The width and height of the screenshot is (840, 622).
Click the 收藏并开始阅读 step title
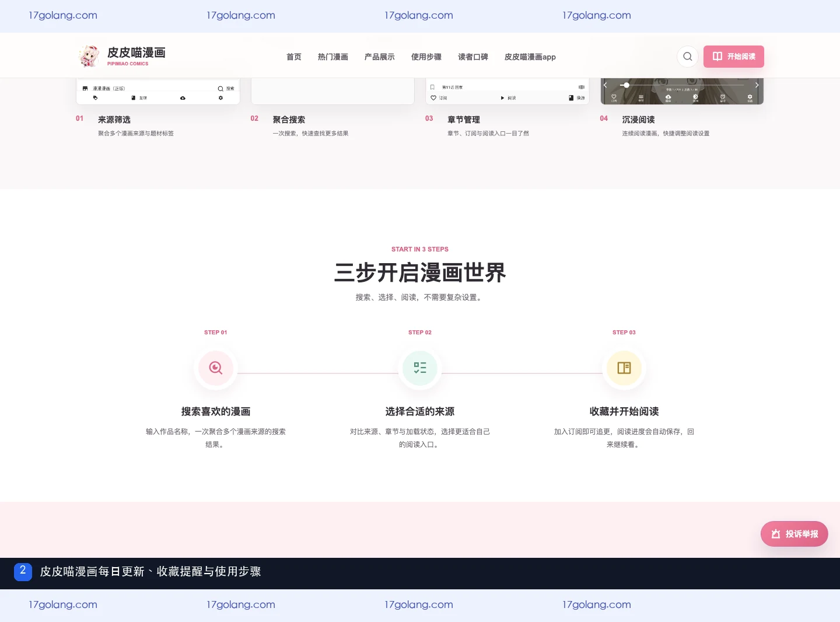(x=624, y=411)
